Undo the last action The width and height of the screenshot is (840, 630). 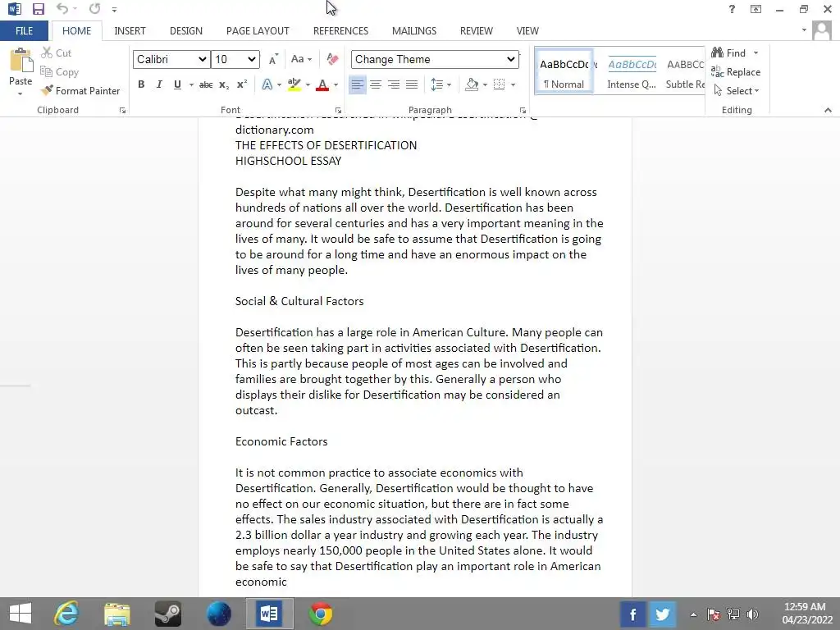click(x=62, y=8)
